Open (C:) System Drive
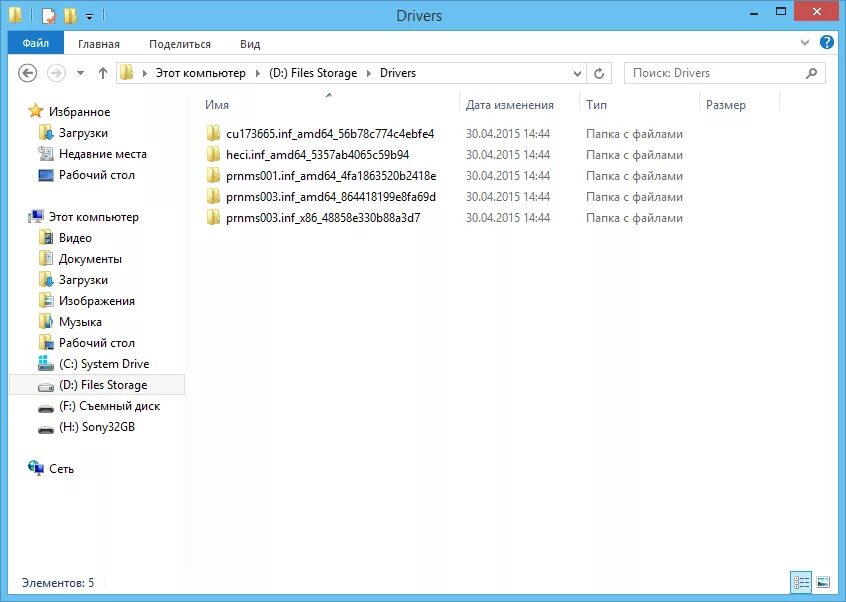The image size is (846, 602). pyautogui.click(x=104, y=364)
